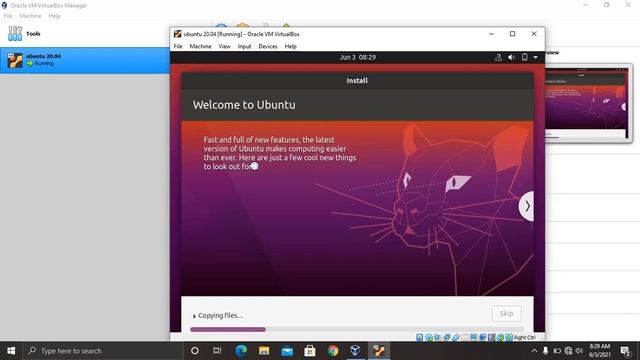Click the Ubuntu volume icon in top bar
The height and width of the screenshot is (360, 640).
[x=511, y=58]
